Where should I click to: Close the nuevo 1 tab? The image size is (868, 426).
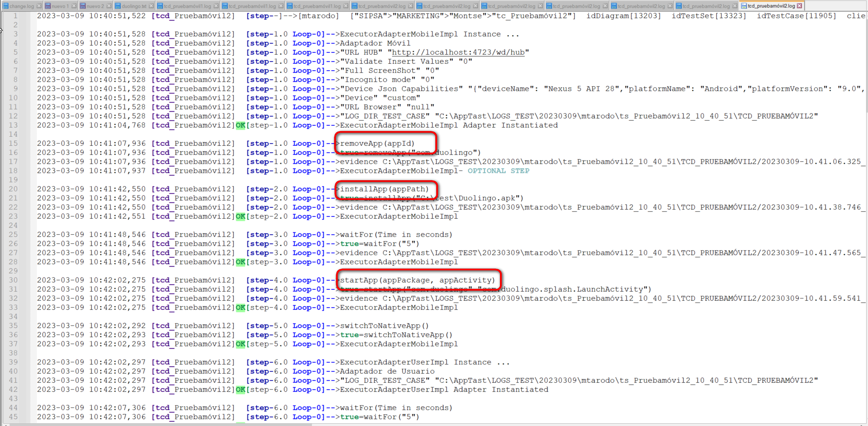(74, 6)
